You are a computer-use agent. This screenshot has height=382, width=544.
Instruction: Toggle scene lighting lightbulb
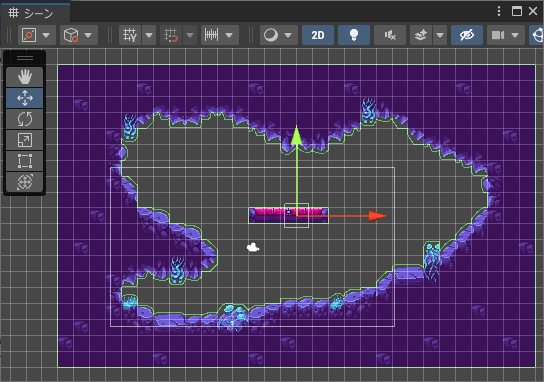point(354,35)
